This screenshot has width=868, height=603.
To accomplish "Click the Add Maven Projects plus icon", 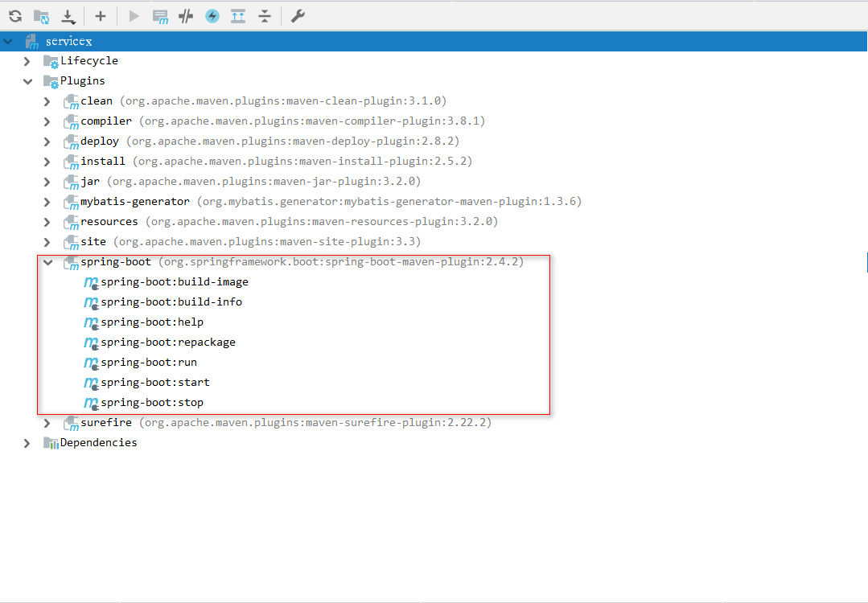I will tap(101, 16).
